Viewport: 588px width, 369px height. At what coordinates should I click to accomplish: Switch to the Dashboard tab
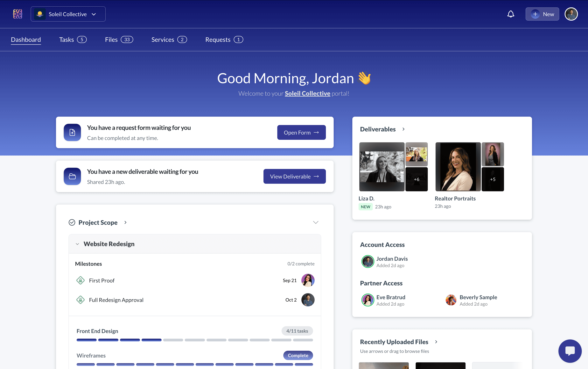[x=26, y=39]
